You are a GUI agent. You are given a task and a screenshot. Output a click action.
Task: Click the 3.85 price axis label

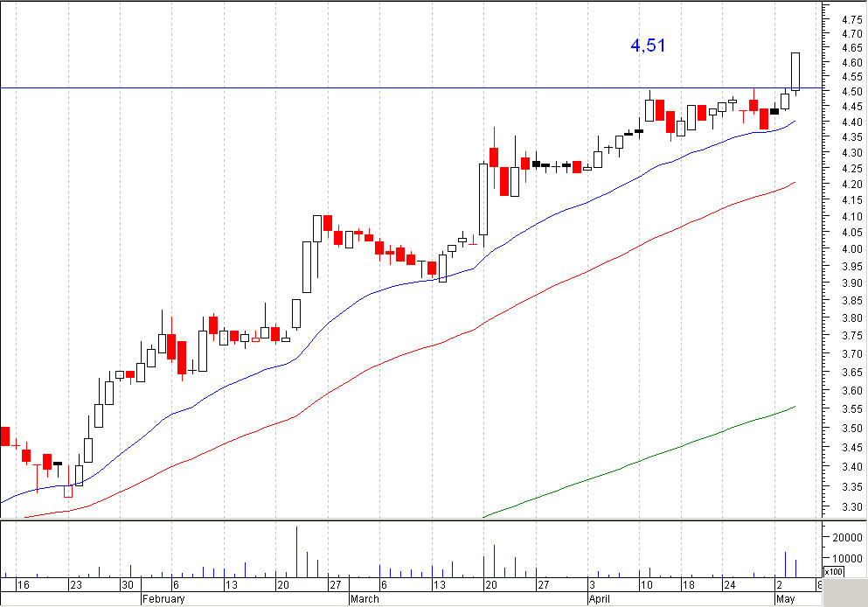coord(851,301)
